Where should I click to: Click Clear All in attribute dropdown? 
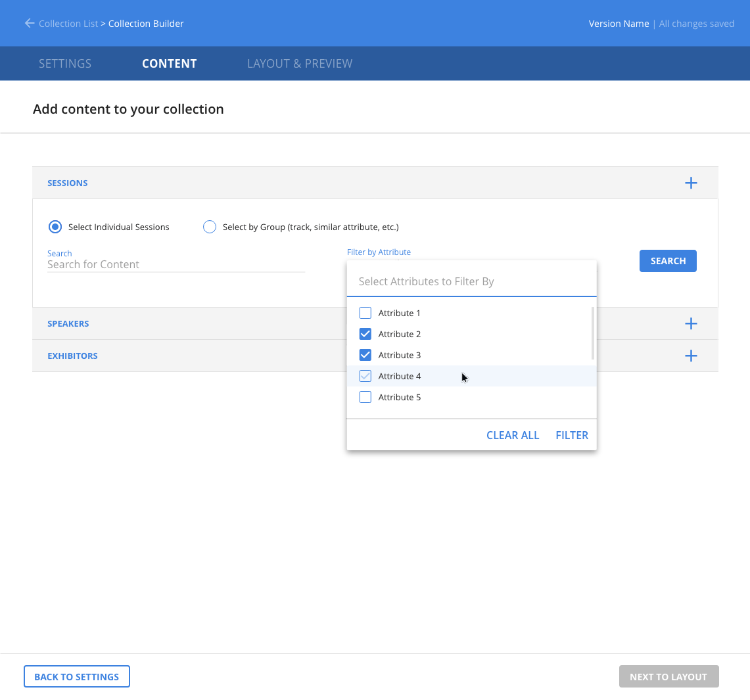[x=513, y=435]
